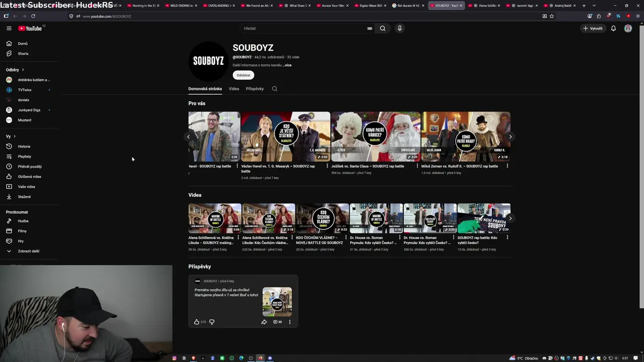The width and height of the screenshot is (644, 362).
Task: Open browser tab list dropdown
Action: [x=594, y=6]
